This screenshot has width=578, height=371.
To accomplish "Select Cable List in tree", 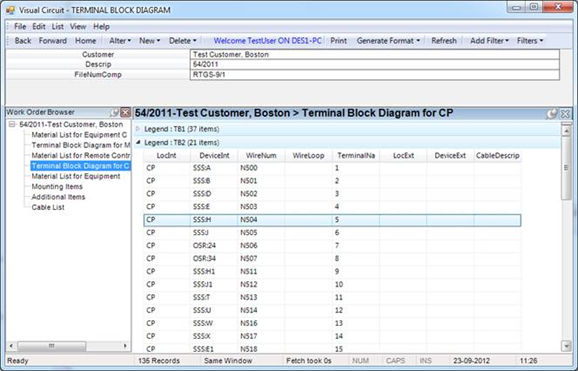I will 48,207.
